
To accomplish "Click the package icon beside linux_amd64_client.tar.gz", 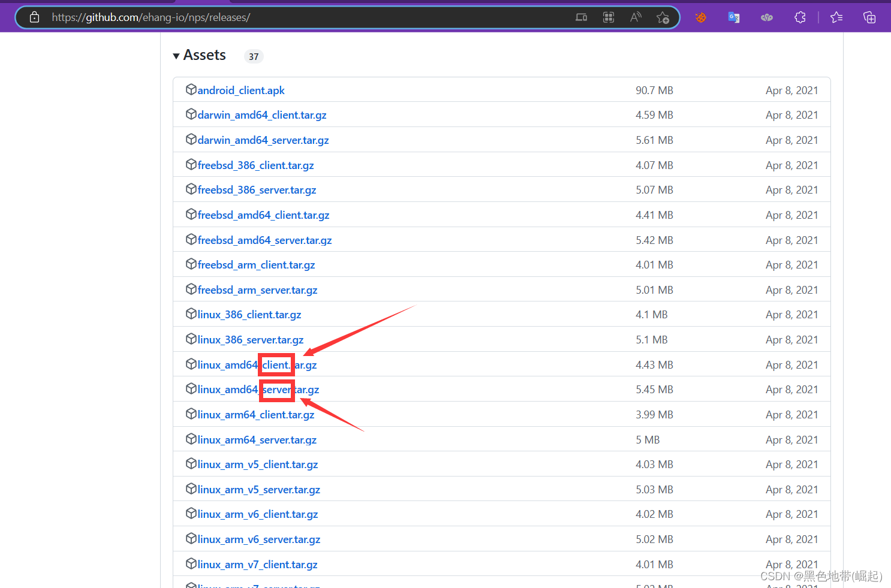I will (x=191, y=364).
